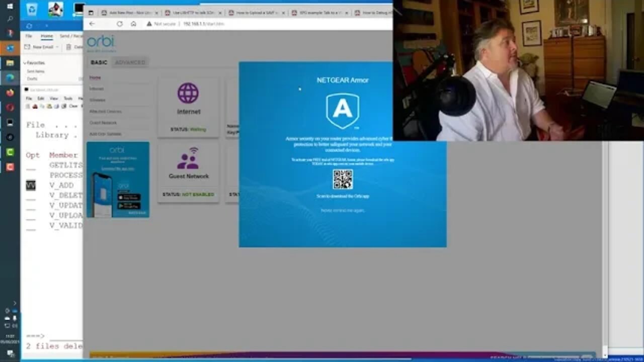Open View menu in terminal emulator window
Viewport: 644px width, 362px height.
point(54,99)
